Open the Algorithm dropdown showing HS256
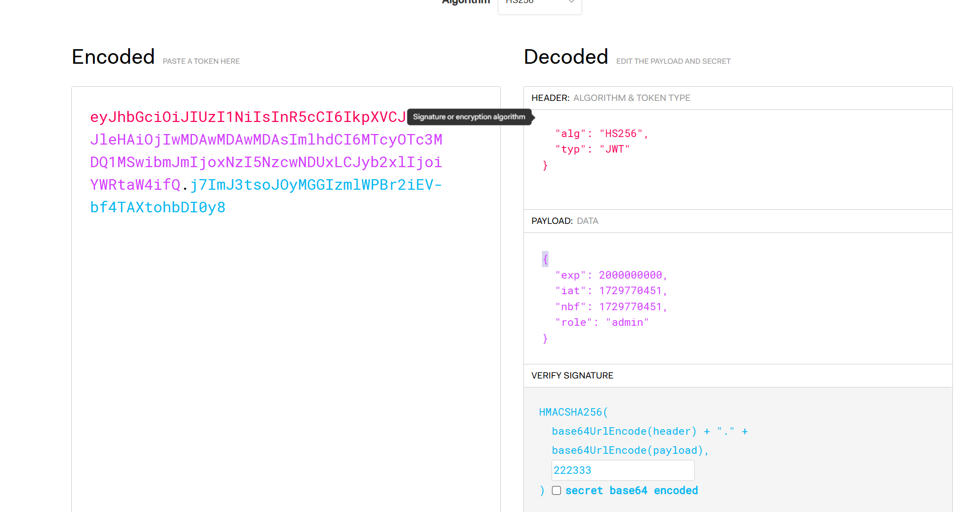980x512 pixels. [x=539, y=4]
